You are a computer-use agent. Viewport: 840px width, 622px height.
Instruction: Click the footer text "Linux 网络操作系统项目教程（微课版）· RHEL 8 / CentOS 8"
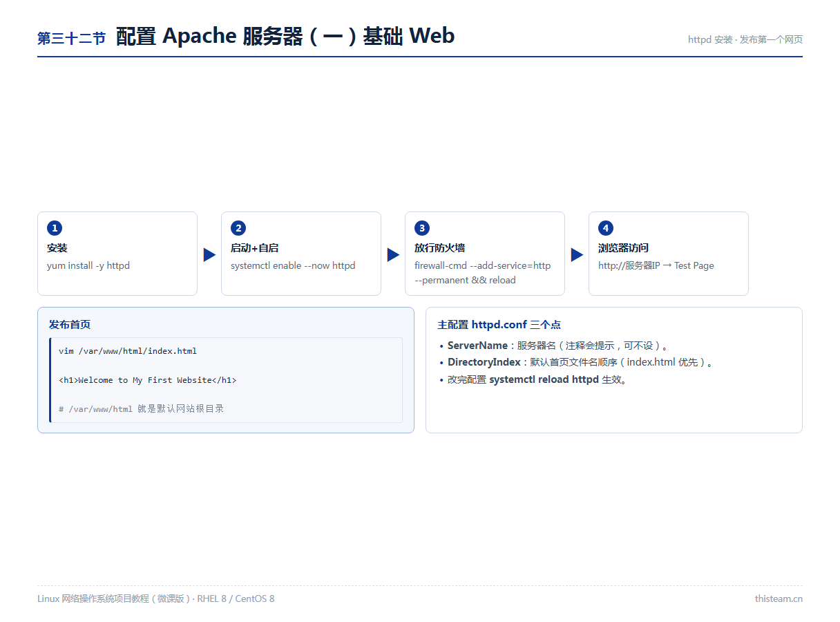click(x=156, y=599)
